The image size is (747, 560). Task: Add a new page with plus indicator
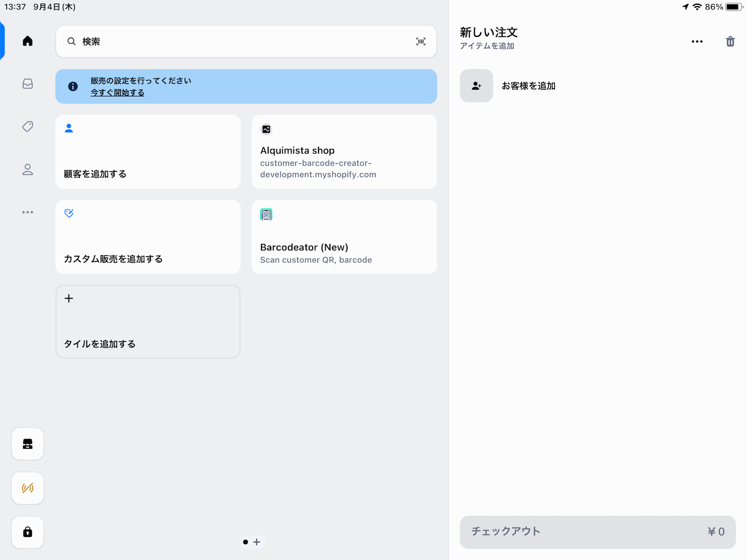(257, 542)
